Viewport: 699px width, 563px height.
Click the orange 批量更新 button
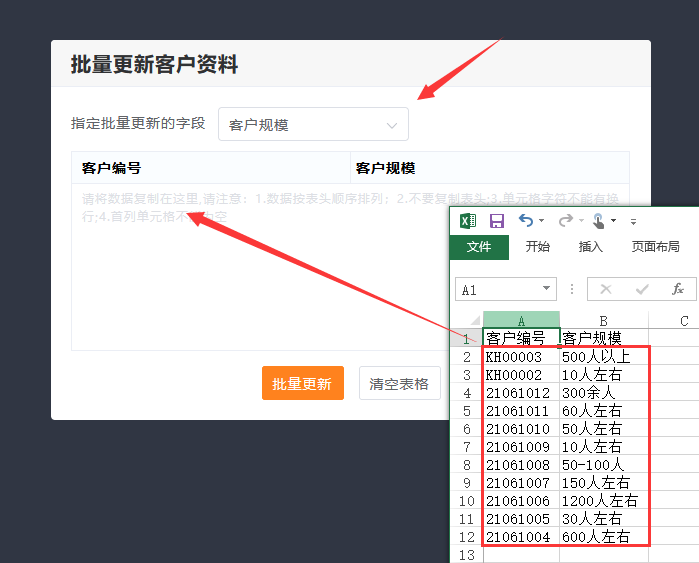302,383
